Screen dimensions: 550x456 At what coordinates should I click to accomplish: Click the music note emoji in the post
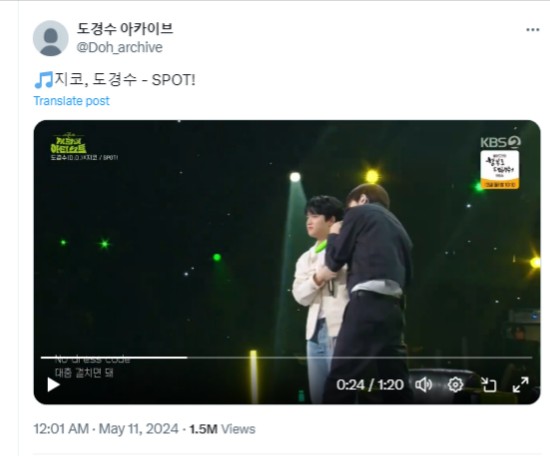[43, 80]
